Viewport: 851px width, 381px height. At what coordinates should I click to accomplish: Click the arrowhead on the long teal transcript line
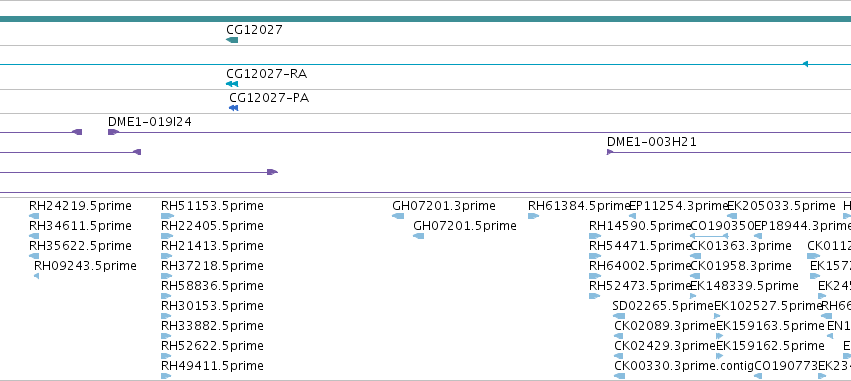coord(805,64)
